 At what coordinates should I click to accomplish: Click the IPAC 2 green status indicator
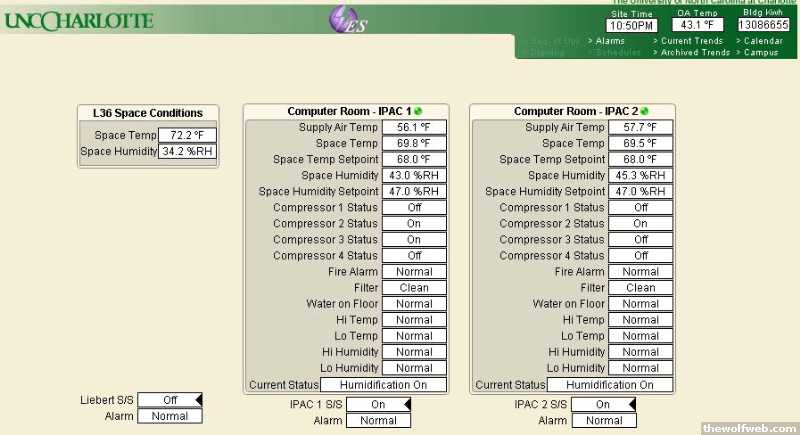pos(645,111)
